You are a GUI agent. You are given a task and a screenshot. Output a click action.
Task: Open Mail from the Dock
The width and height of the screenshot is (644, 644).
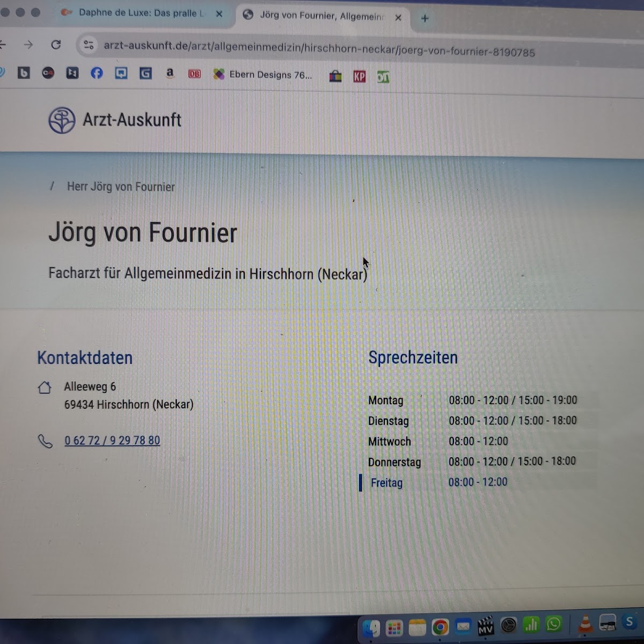pyautogui.click(x=463, y=626)
